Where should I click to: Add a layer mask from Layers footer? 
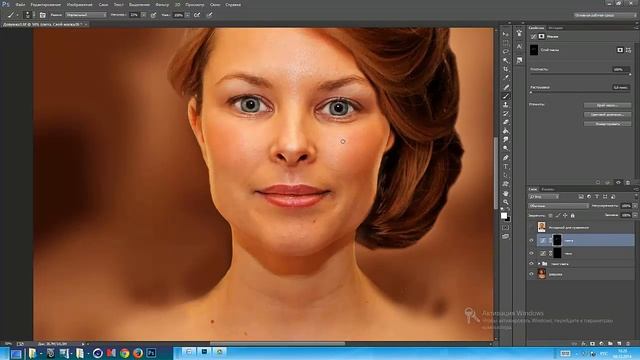(592, 344)
